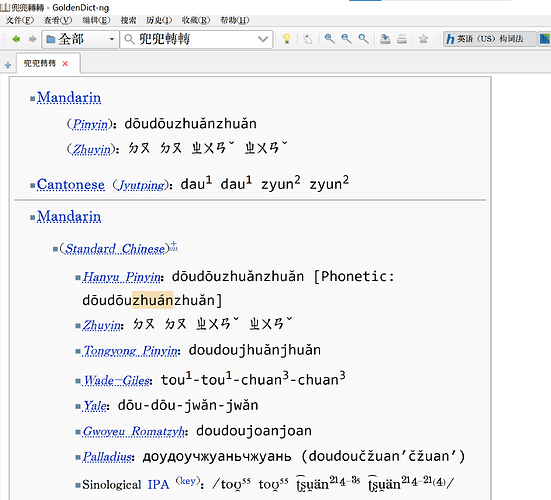Open the 历史(I) menu
This screenshot has height=500, width=551.
tap(159, 20)
